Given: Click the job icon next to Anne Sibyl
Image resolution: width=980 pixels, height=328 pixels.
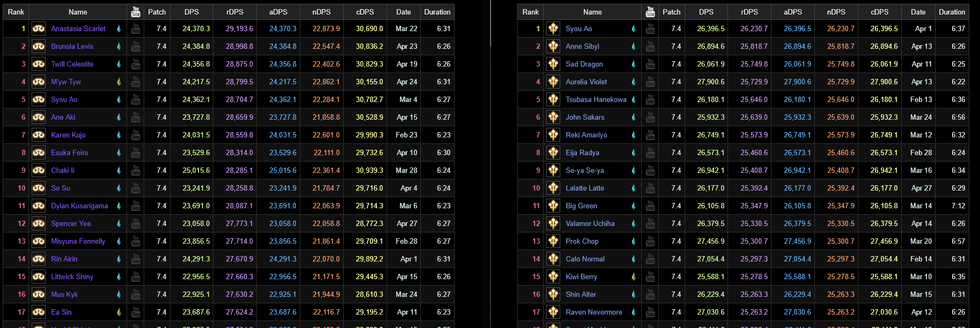Looking at the screenshot, I should point(553,46).
